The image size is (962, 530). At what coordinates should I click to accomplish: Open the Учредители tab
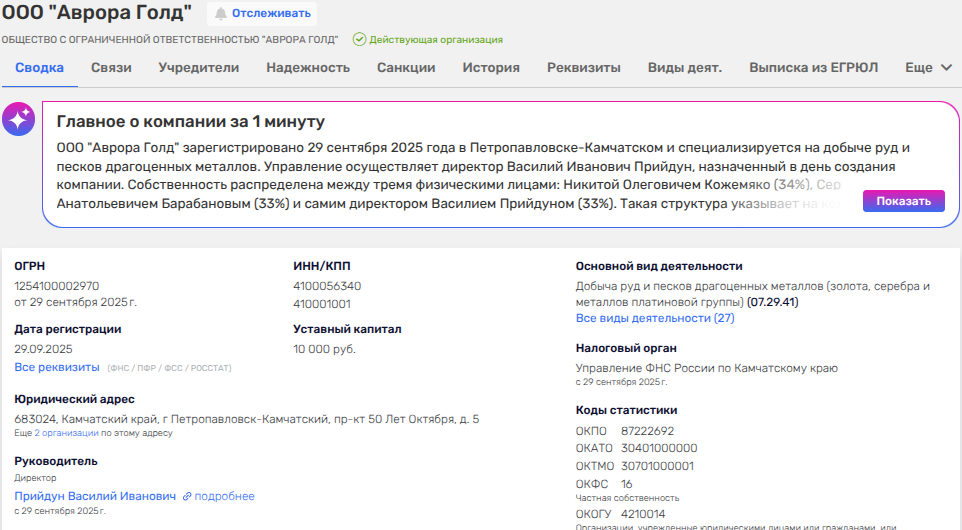click(199, 68)
